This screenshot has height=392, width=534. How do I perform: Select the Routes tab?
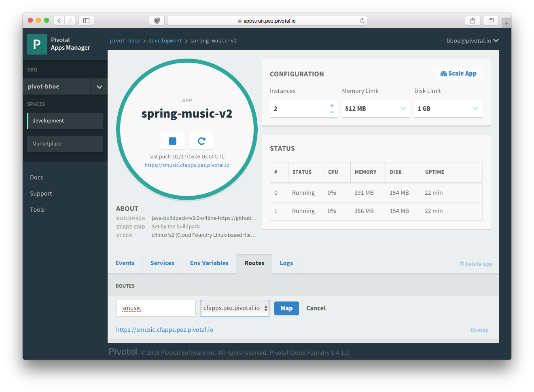254,263
